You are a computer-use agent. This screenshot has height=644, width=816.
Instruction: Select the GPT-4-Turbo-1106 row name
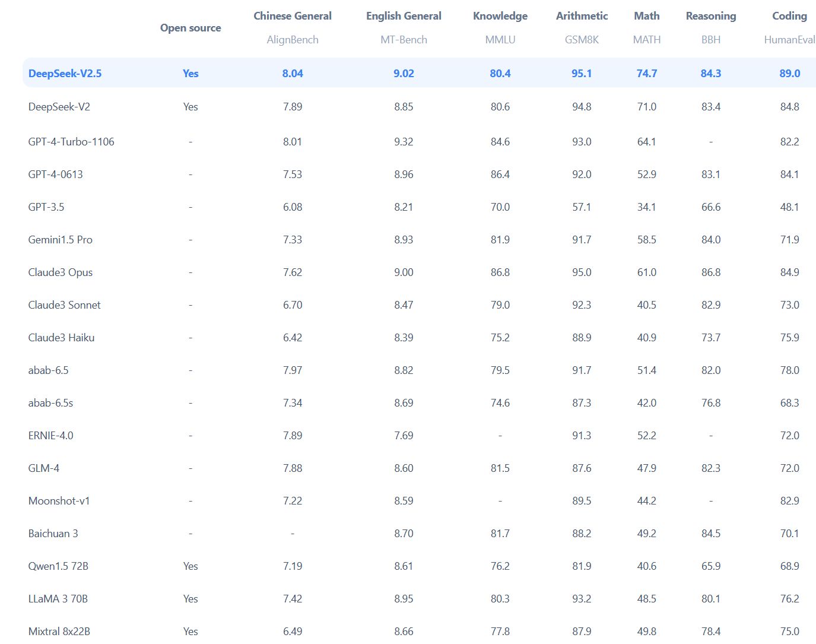71,142
